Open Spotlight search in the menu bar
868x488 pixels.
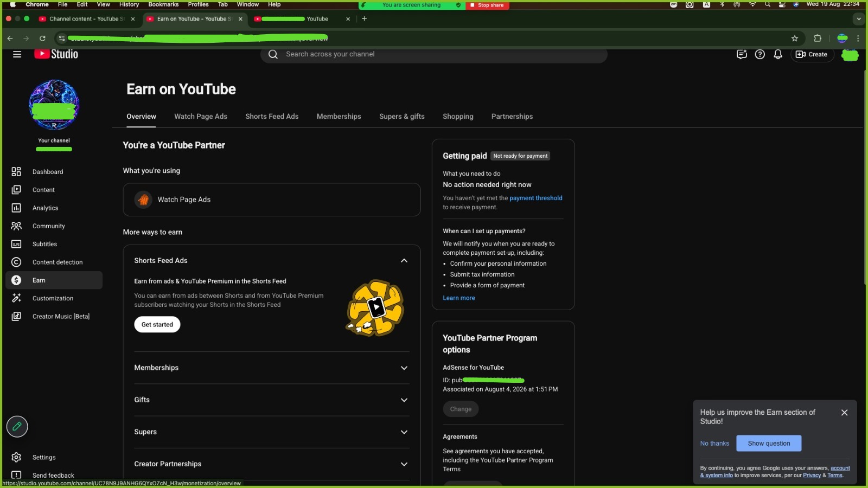pos(768,4)
